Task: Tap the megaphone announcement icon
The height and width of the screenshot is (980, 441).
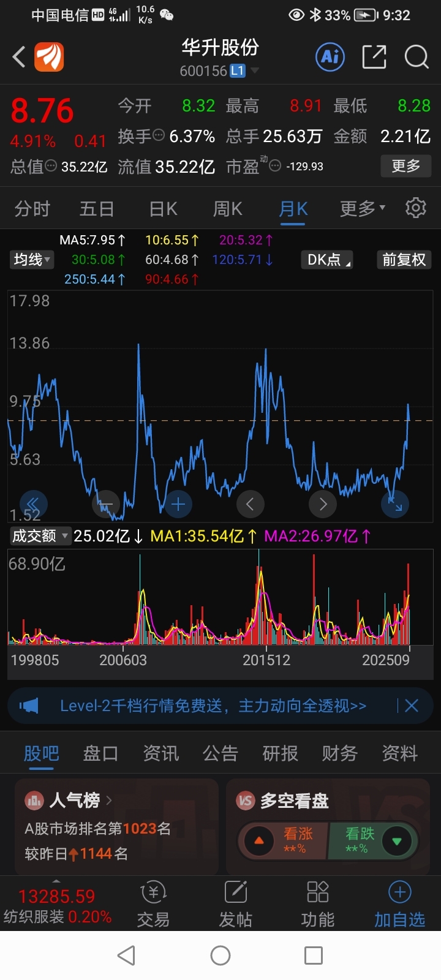Action: point(29,706)
